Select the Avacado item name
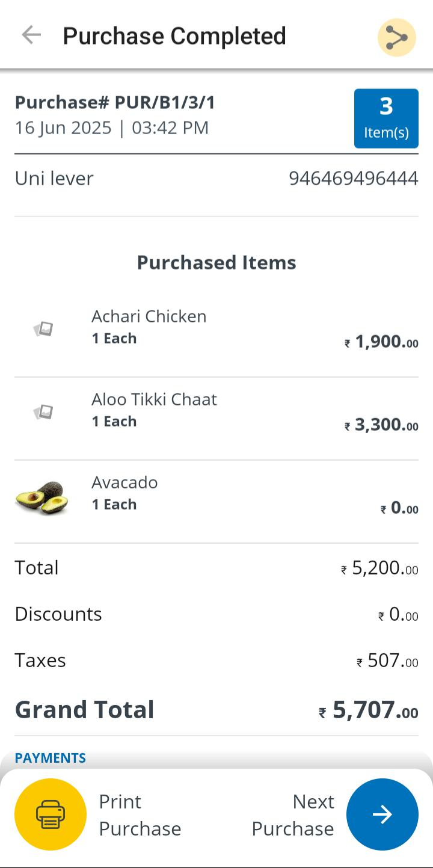Viewport: 433px width, 868px height. coord(124,482)
